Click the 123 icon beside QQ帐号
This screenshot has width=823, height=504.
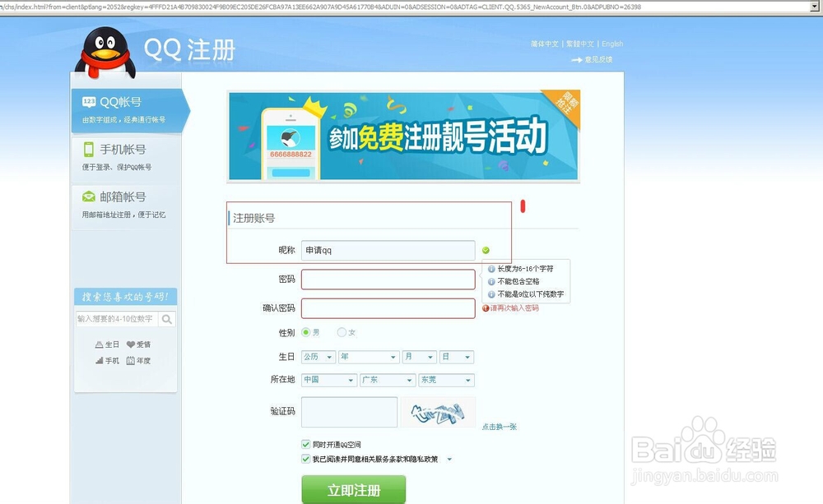(x=89, y=102)
